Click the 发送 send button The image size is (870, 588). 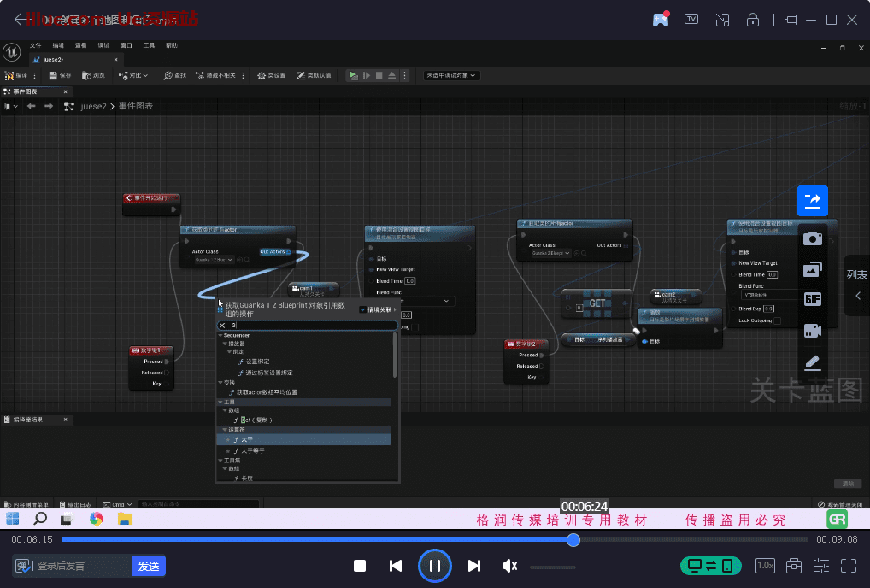[148, 566]
